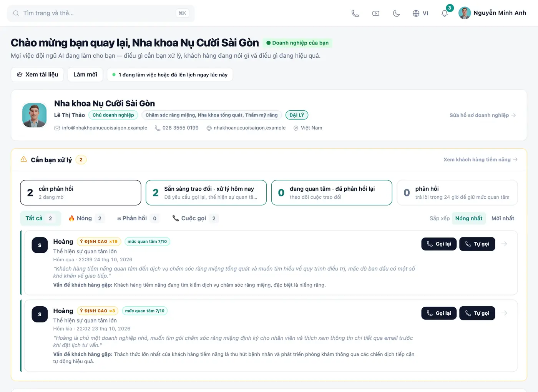Click the ĐẠI LÝ badge

pos(297,115)
